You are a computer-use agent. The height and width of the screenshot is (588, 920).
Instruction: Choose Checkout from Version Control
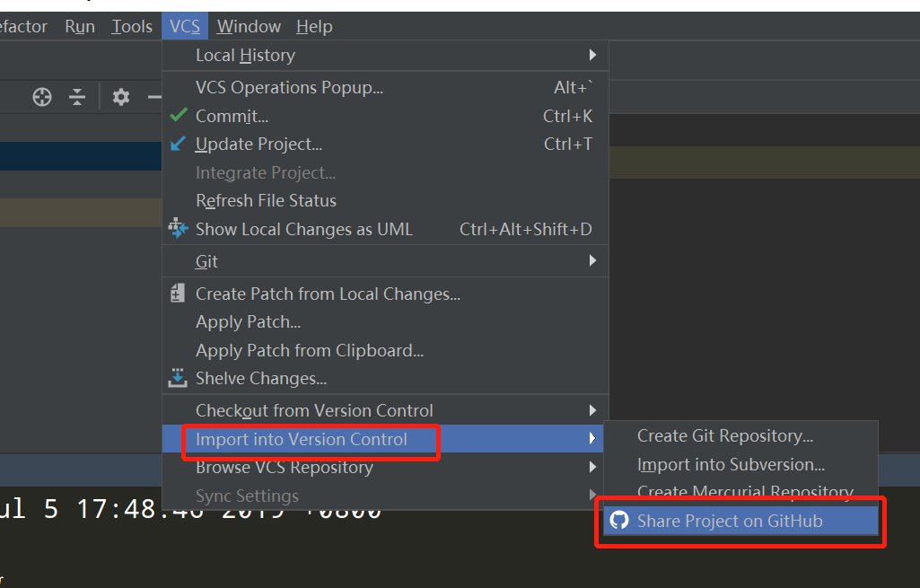(385, 411)
